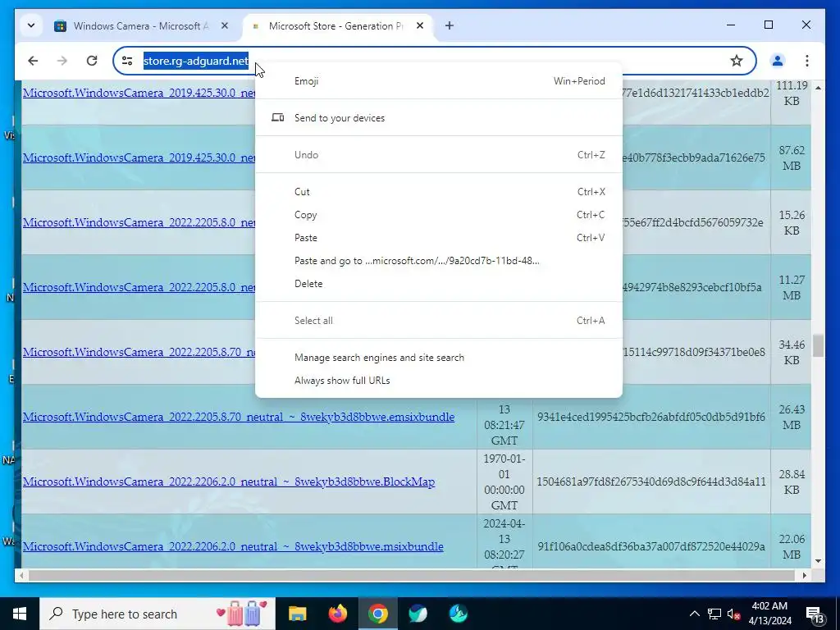
Task: Click the scroll up arrow
Action: (818, 87)
